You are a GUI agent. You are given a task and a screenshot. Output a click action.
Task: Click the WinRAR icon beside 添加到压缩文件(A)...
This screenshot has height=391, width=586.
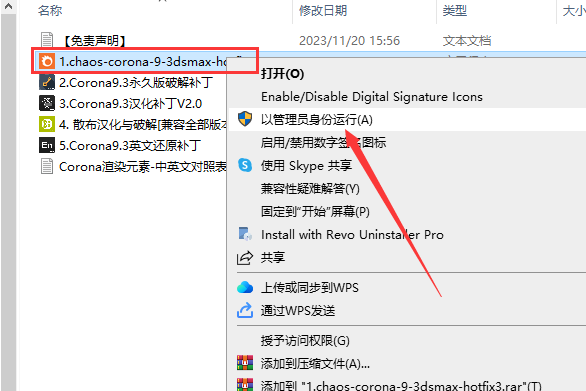[245, 363]
